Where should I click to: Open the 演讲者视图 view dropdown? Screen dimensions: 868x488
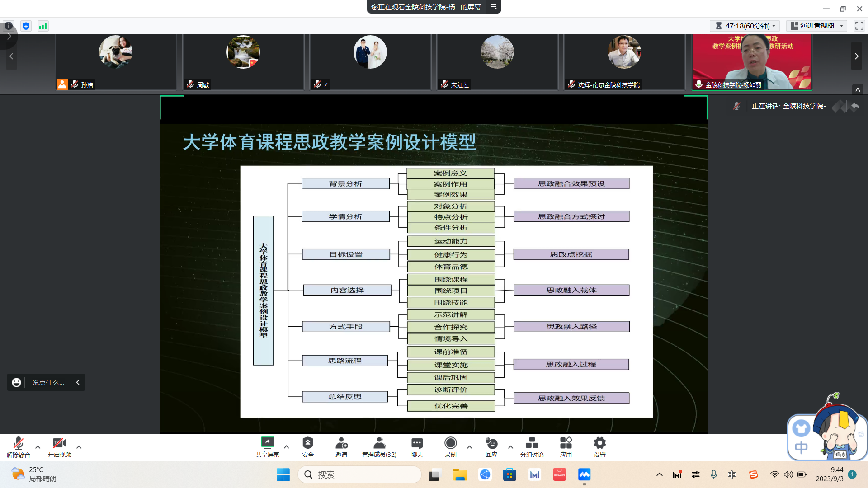[816, 26]
